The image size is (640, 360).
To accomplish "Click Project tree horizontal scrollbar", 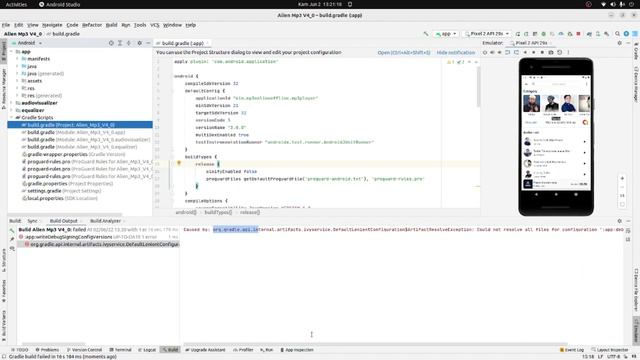I will pos(65,214).
